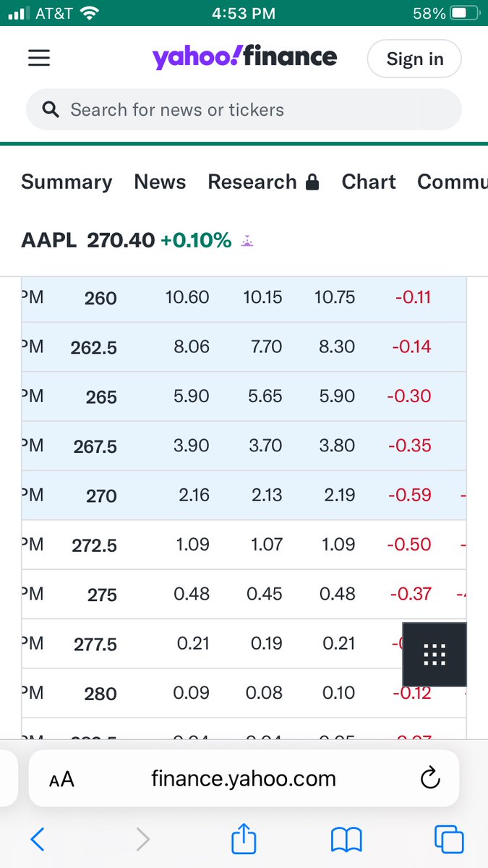Open the hamburger navigation menu
This screenshot has width=488, height=868.
click(39, 59)
